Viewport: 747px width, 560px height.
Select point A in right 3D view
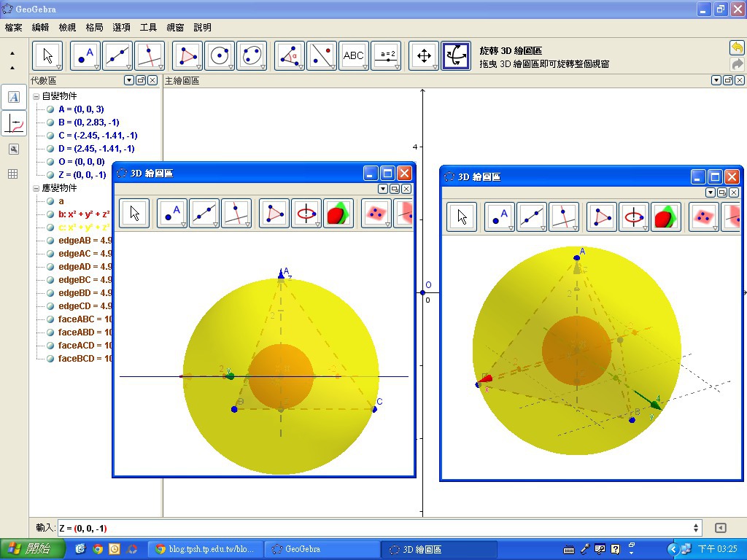(x=577, y=257)
